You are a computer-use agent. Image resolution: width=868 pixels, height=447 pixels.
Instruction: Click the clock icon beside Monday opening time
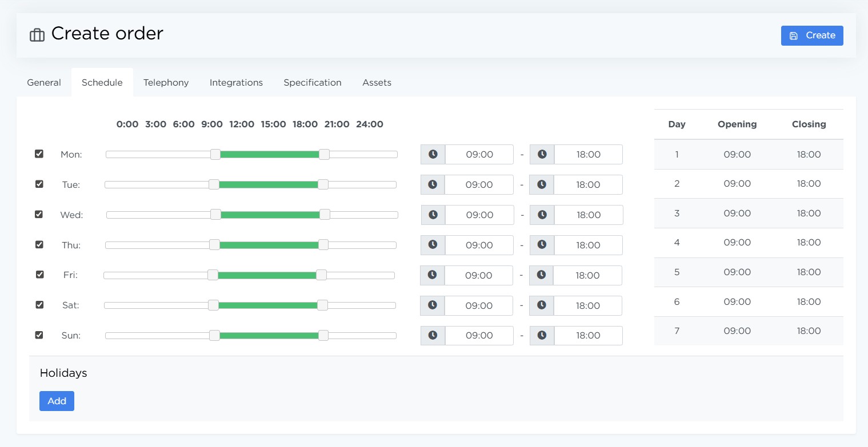click(x=433, y=154)
